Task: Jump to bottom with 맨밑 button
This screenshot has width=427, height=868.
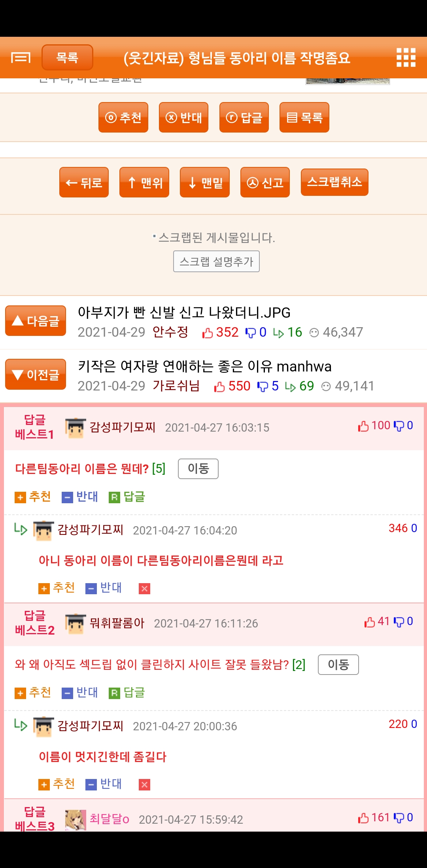Action: coord(205,182)
